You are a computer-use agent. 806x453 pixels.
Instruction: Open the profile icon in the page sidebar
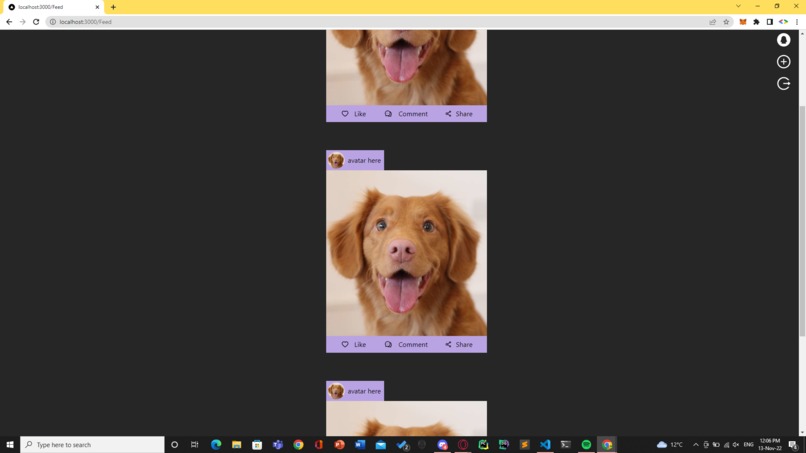pos(783,40)
